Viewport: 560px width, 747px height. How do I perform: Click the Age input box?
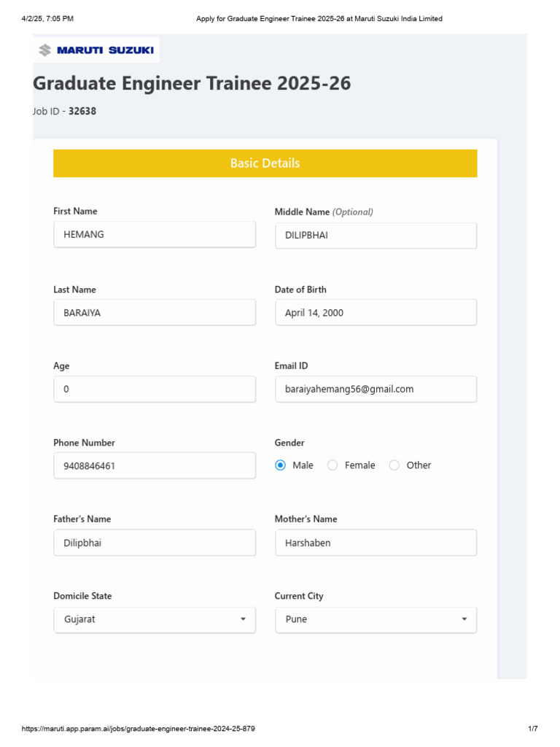[x=155, y=389]
